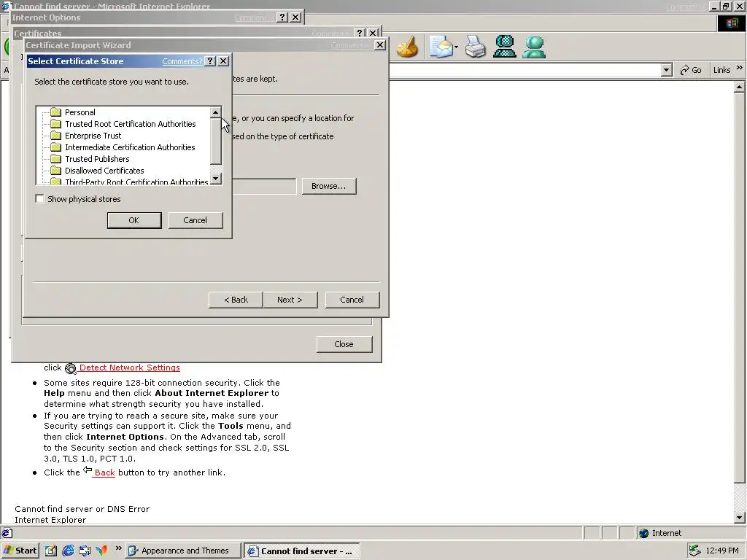Switch to Cannot find server taskbar button
Screen dimensions: 747x560
point(301,551)
